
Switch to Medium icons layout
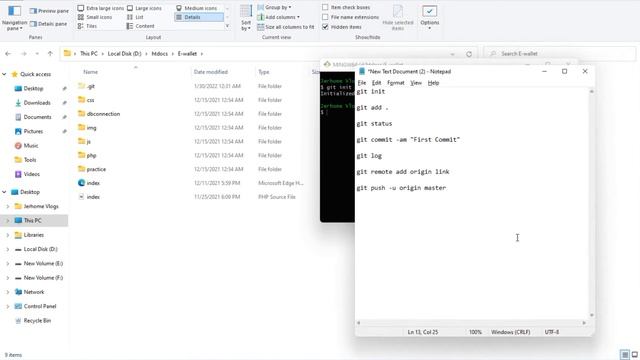[197, 8]
